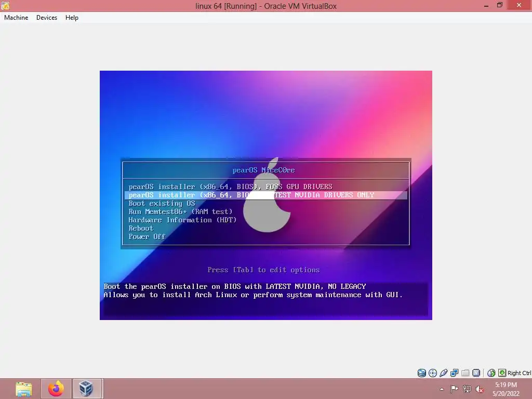The width and height of the screenshot is (532, 399).
Task: Click the boot description text about LATEST NVIDIA
Action: 235,286
